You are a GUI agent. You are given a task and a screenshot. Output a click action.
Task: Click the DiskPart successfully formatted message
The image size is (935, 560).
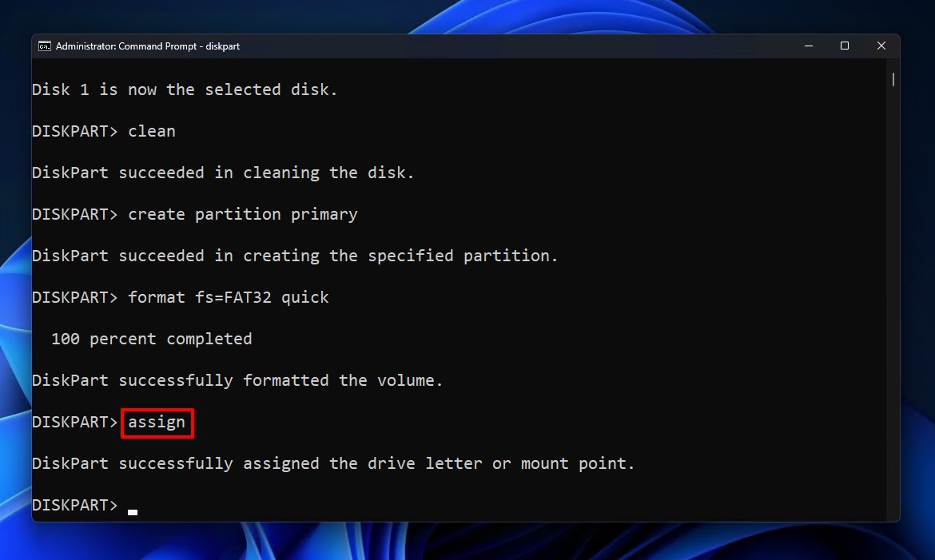coord(237,379)
